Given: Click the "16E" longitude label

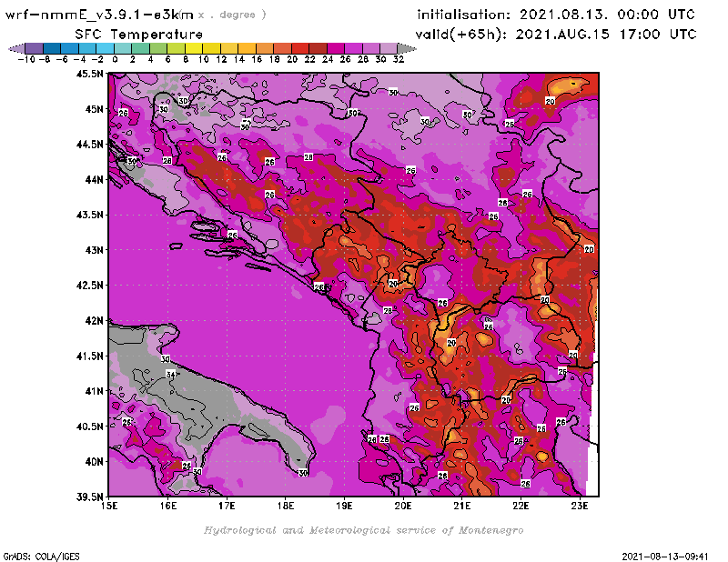Looking at the screenshot, I should coord(168,506).
